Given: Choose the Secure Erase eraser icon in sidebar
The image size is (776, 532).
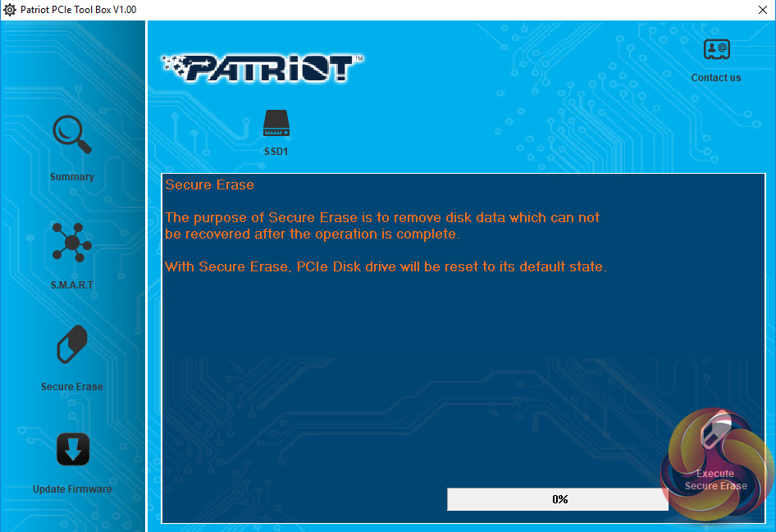Looking at the screenshot, I should (72, 344).
